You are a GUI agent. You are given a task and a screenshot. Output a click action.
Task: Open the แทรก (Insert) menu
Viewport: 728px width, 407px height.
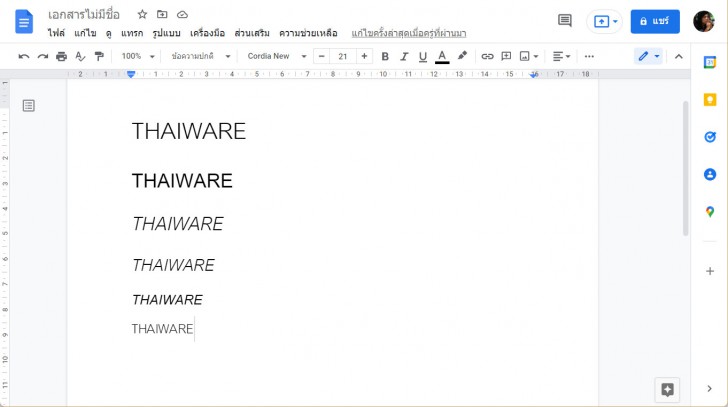132,33
